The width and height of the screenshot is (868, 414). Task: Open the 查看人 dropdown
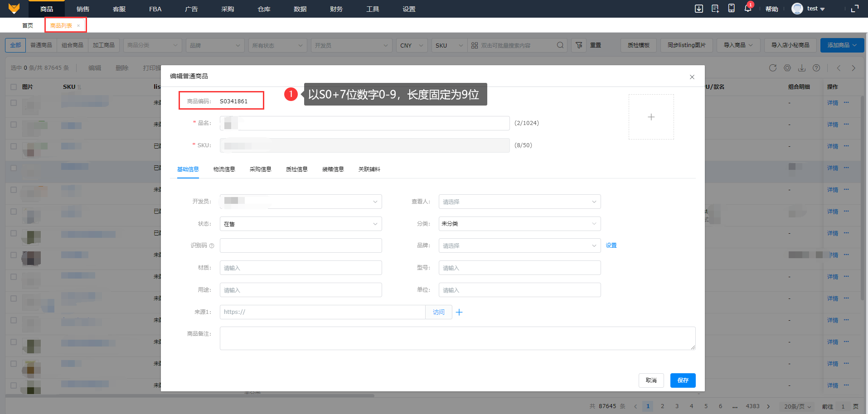pyautogui.click(x=520, y=202)
